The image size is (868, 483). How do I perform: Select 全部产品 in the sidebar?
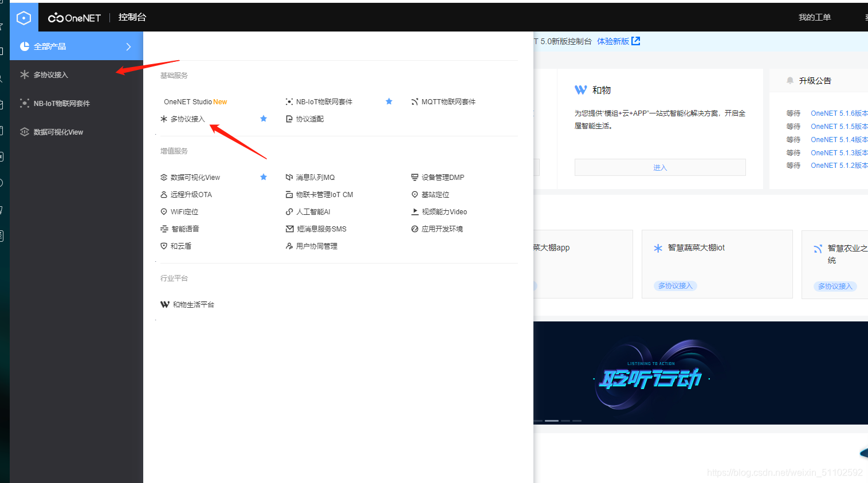(76, 46)
